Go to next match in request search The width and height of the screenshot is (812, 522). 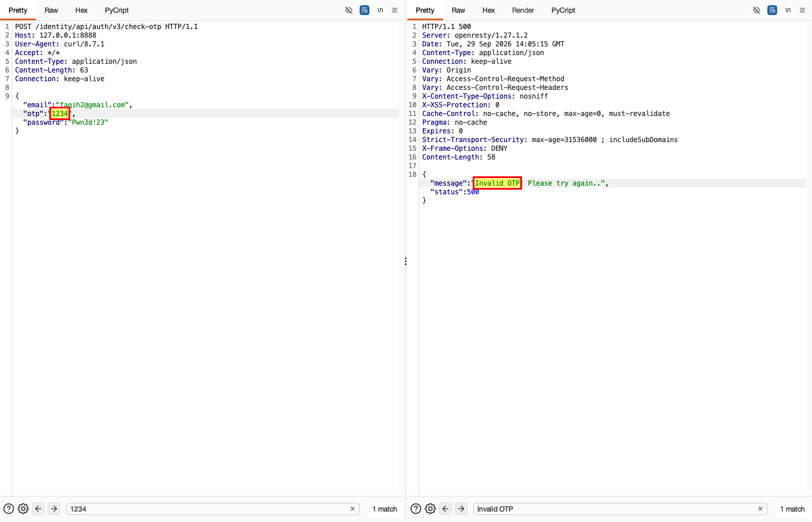54,509
